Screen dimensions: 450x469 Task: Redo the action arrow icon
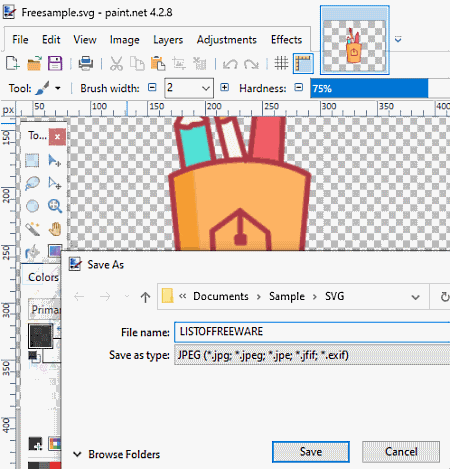[251, 63]
